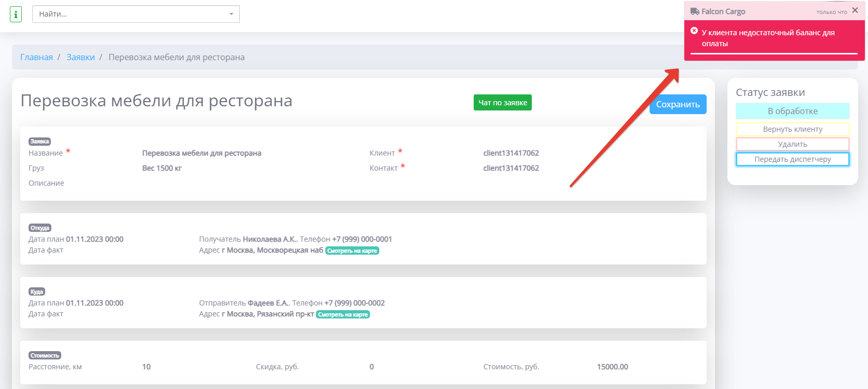Click the error icon in the notification
868x389 pixels.
tap(694, 31)
